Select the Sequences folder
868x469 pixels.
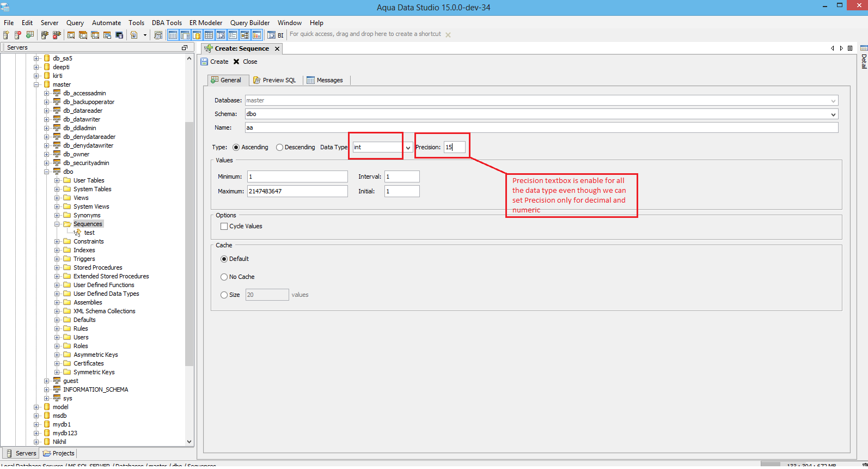click(88, 224)
